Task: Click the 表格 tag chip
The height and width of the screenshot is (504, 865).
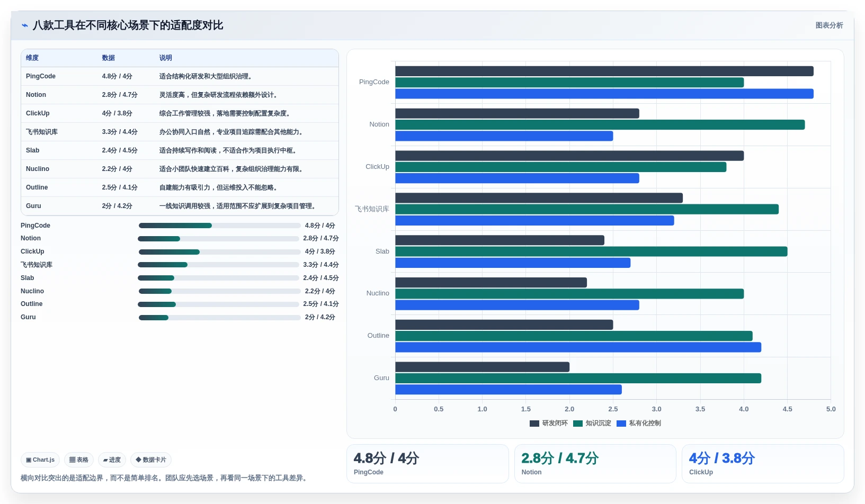Action: tap(79, 460)
